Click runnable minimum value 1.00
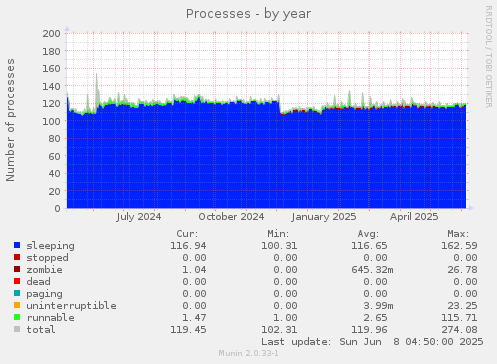The image size is (497, 364). [x=285, y=318]
